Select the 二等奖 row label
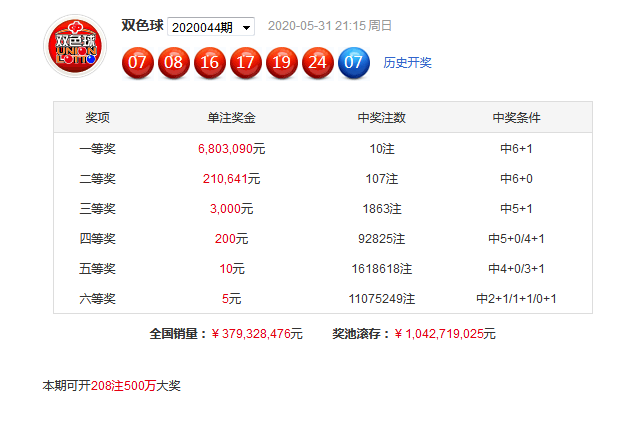 click(x=98, y=178)
